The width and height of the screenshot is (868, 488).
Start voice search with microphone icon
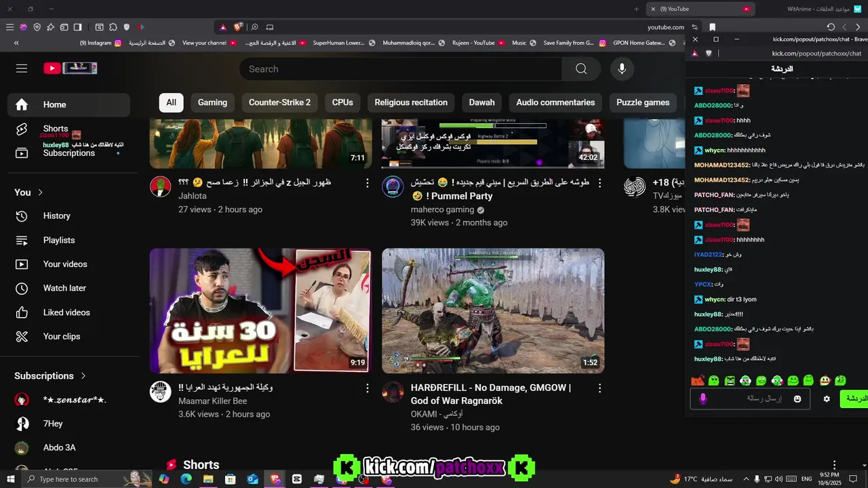pos(621,68)
